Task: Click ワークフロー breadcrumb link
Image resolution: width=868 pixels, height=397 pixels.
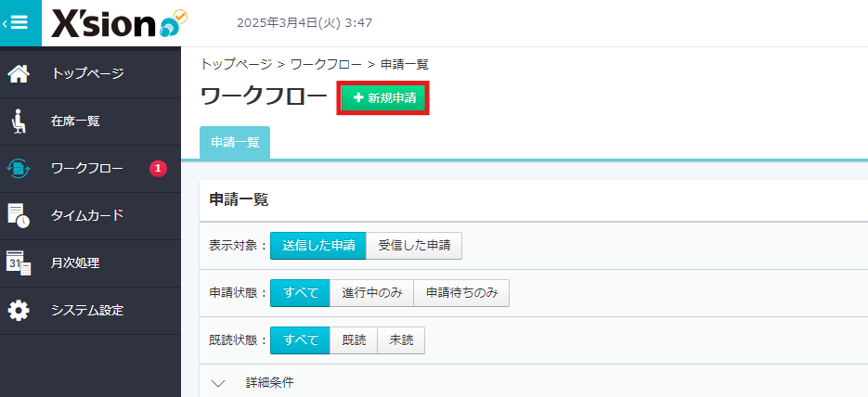Action: coord(326,64)
